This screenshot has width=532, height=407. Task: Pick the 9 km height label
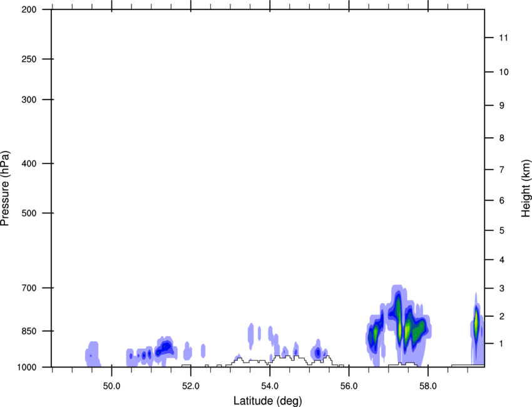pos(502,106)
